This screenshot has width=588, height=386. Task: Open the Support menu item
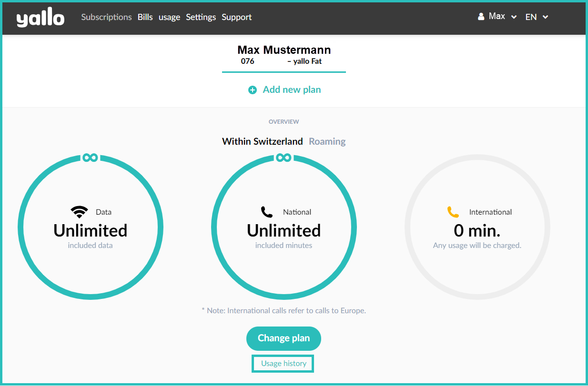[237, 17]
